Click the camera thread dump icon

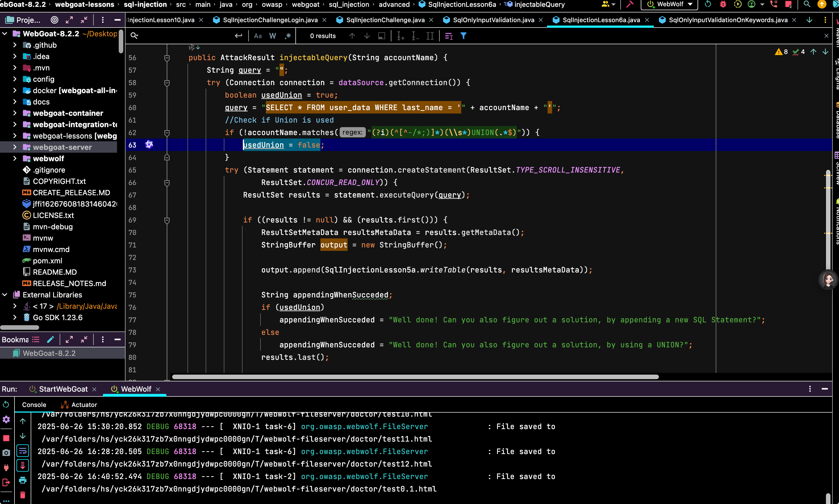[6, 453]
